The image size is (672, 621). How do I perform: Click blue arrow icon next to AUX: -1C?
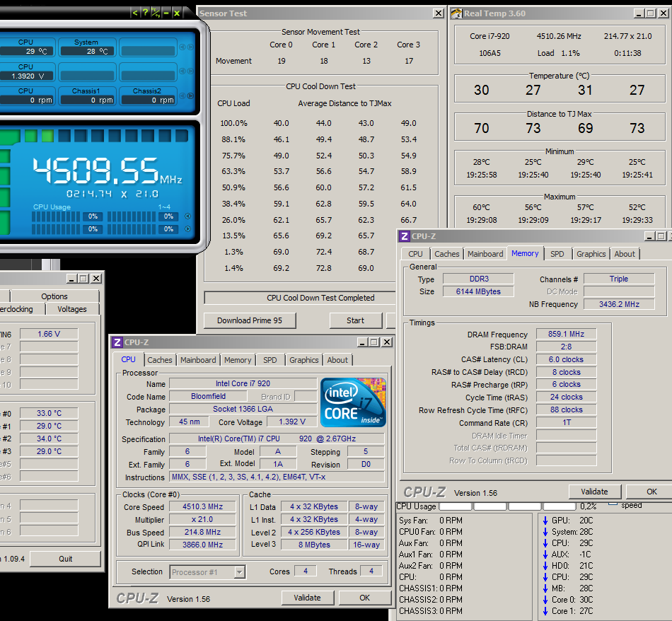pos(545,555)
